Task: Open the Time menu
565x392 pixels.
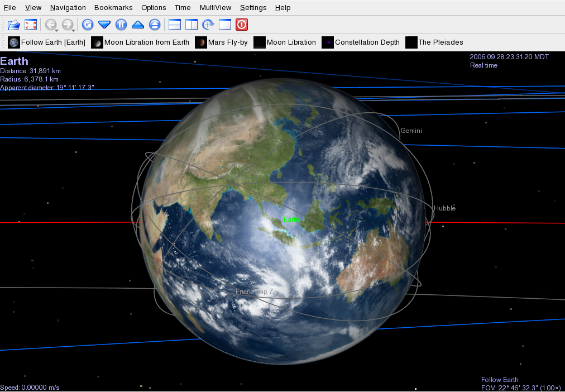Action: pos(183,8)
